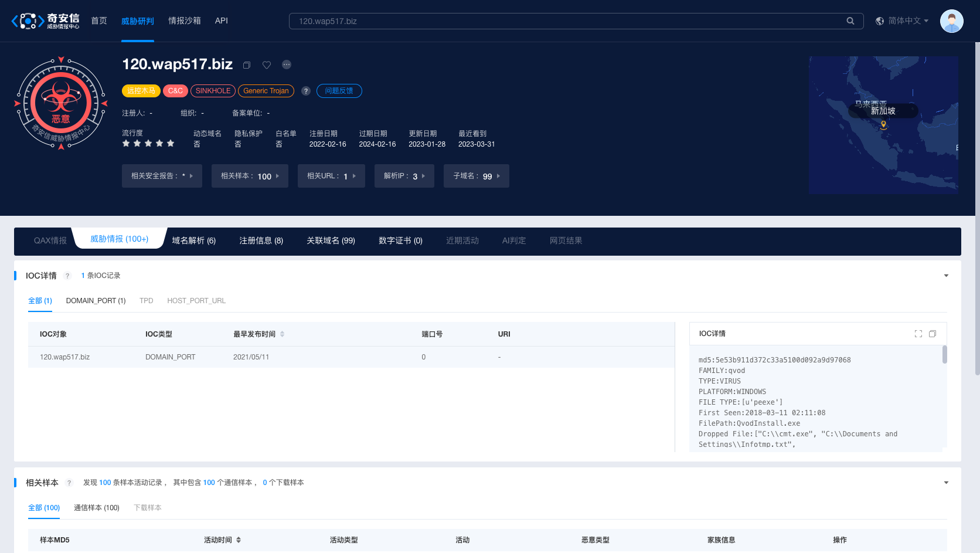Expand 相关样本 100 details
Image resolution: width=980 pixels, height=553 pixels.
coord(250,176)
